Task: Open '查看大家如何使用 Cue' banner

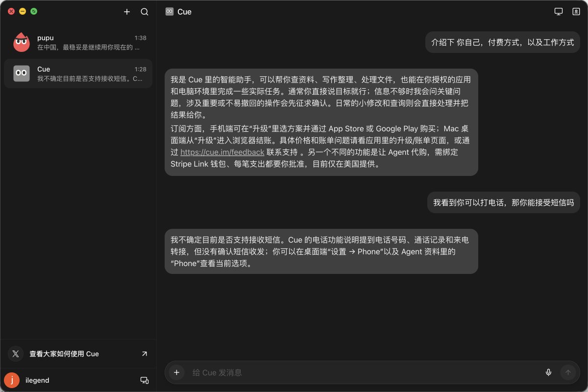Action: (x=78, y=354)
